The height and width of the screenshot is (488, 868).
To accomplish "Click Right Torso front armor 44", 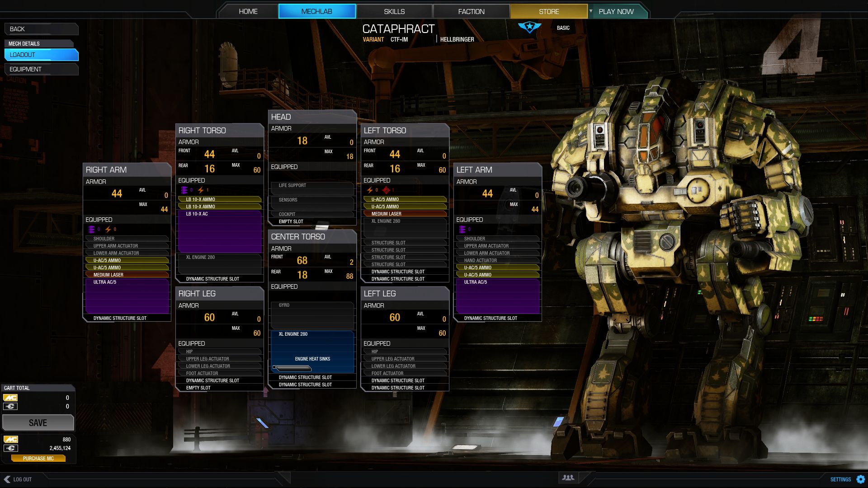I will 209,155.
